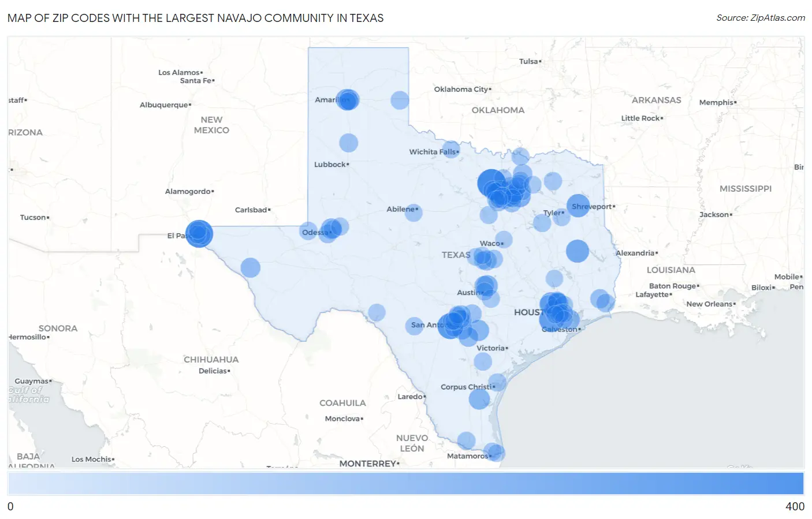Click the Waco city label
Screen dimensions: 812x519
491,244
